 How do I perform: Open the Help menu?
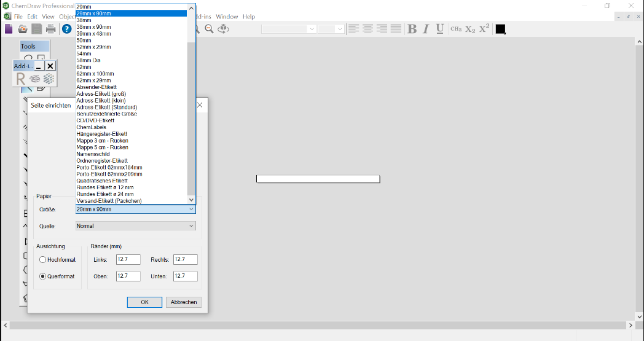[x=249, y=17]
